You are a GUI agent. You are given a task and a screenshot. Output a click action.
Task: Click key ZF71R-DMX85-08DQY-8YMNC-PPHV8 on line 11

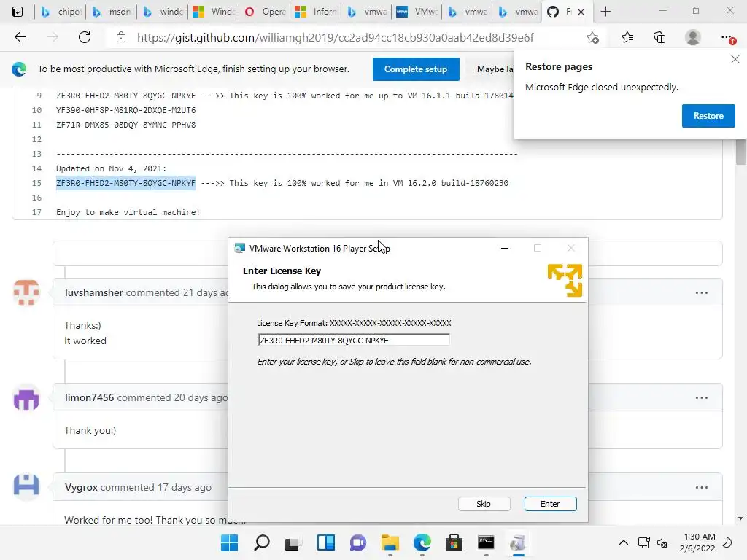(x=125, y=125)
